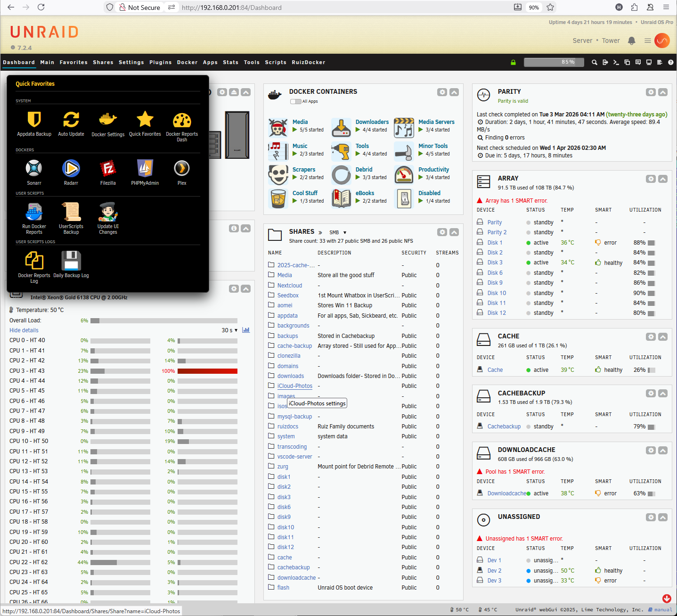
Task: Click the 85% usage bar in the navbar
Action: pyautogui.click(x=554, y=62)
